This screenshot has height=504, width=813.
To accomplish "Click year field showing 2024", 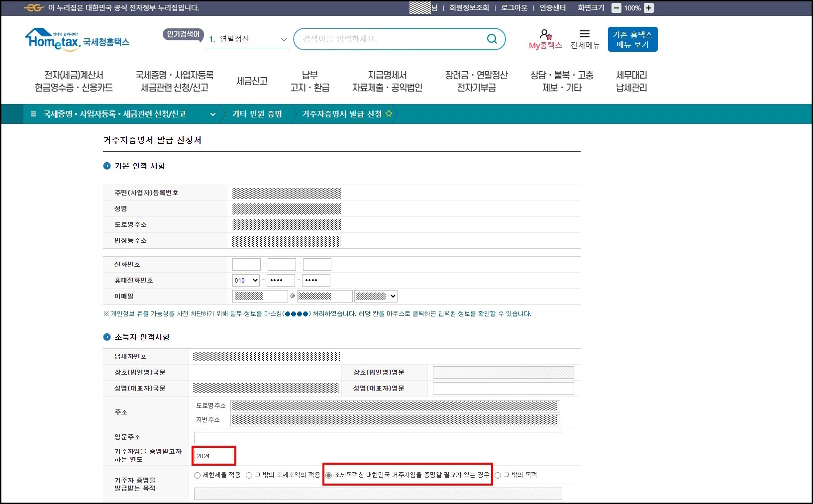I will (x=213, y=456).
